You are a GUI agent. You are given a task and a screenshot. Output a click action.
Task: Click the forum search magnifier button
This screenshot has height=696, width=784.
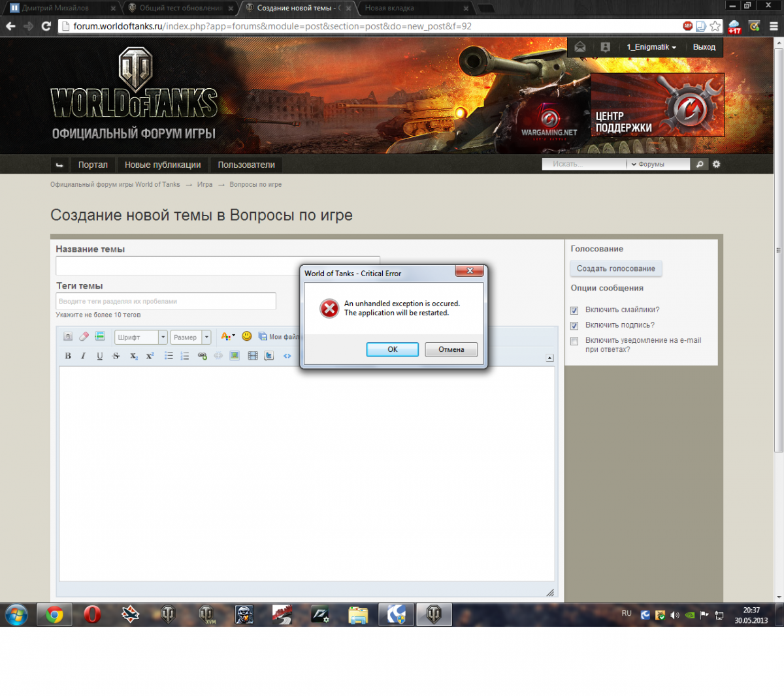[700, 164]
